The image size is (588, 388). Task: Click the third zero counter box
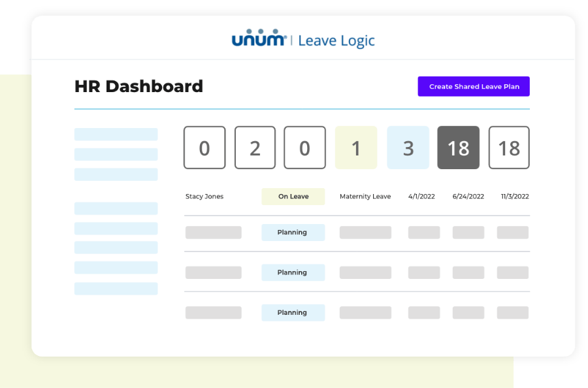click(x=304, y=148)
